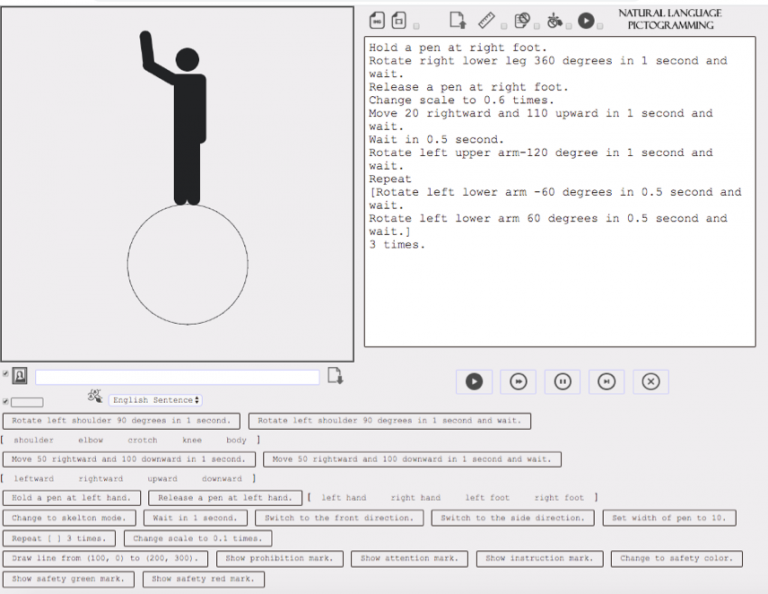Click 'Switch to the front direction.' button
The image size is (768, 594).
(x=339, y=518)
